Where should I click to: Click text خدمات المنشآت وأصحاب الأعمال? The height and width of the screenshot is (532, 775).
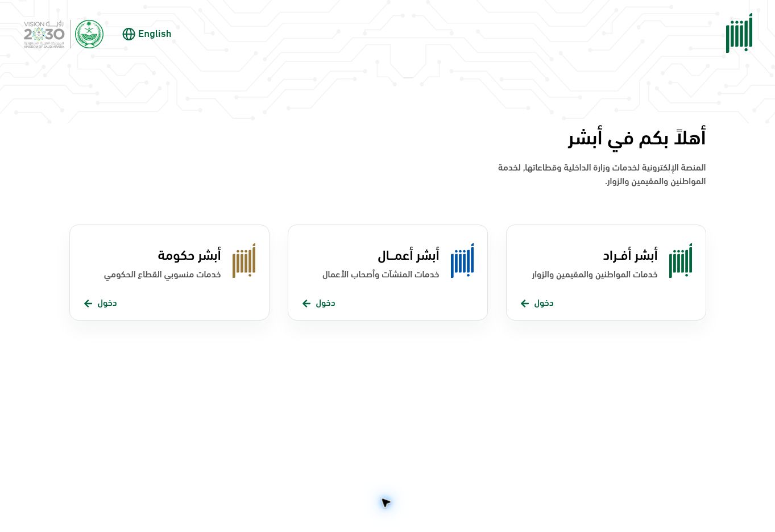[381, 275]
